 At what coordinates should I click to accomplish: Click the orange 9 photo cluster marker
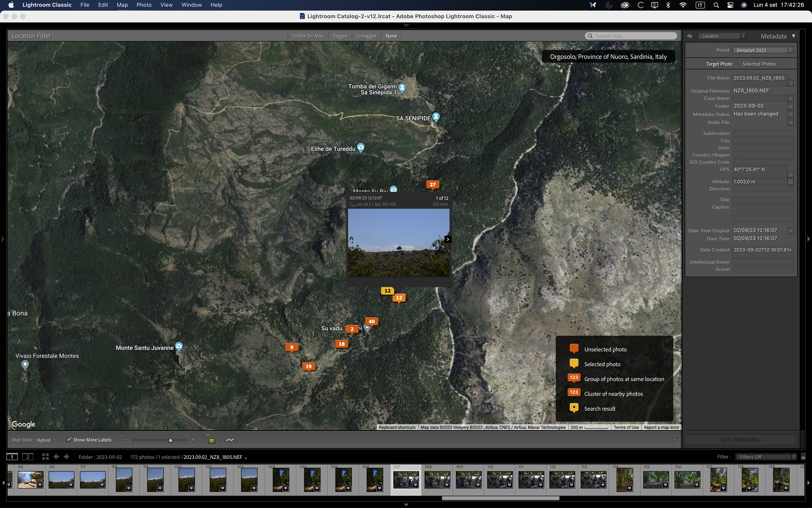coord(292,347)
